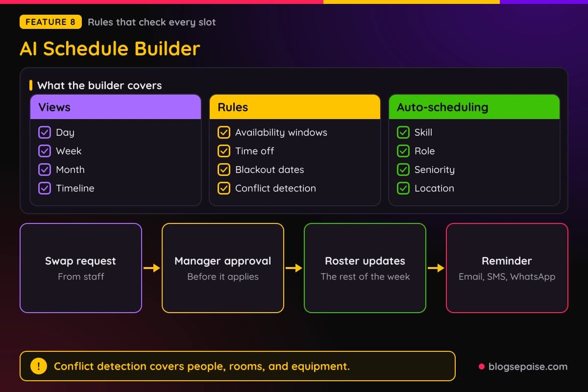Image resolution: width=588 pixels, height=392 pixels.
Task: Open the Manager approval card
Action: pos(223,268)
